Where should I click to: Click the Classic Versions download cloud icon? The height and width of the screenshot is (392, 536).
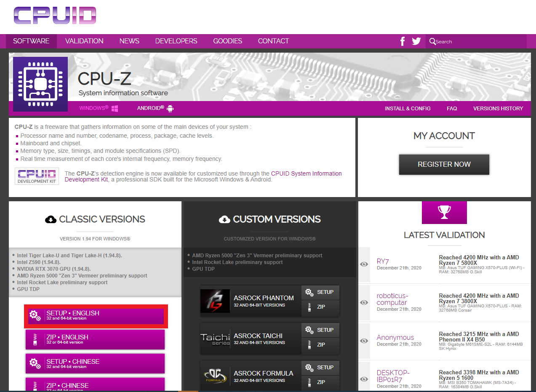coord(51,219)
